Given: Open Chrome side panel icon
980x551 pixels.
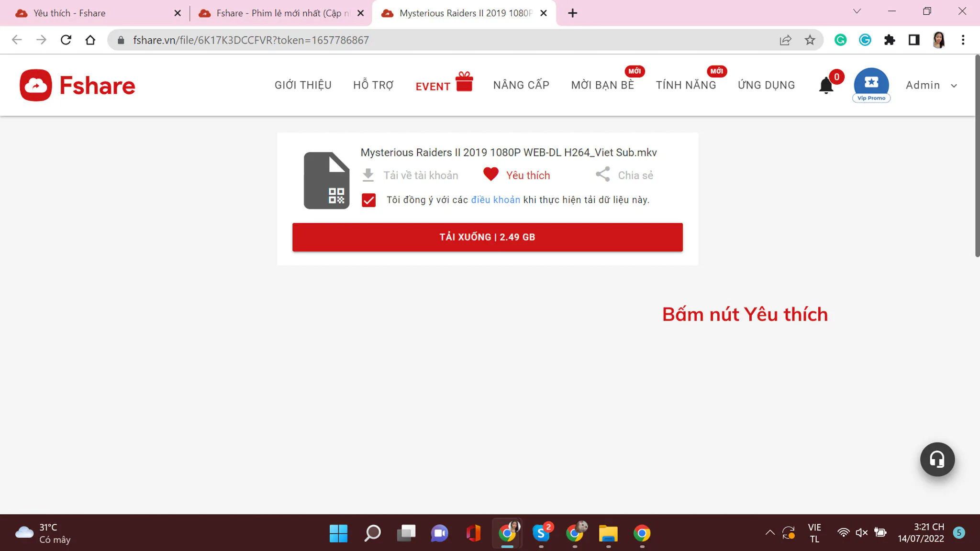Looking at the screenshot, I should tap(914, 40).
